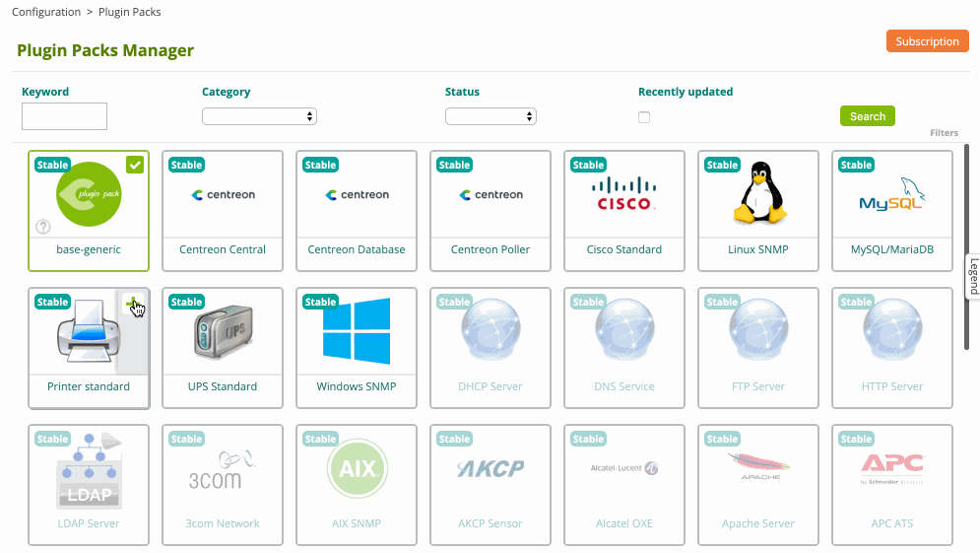Go to Configuration in the breadcrumb
Image resolution: width=980 pixels, height=553 pixels.
[x=46, y=12]
